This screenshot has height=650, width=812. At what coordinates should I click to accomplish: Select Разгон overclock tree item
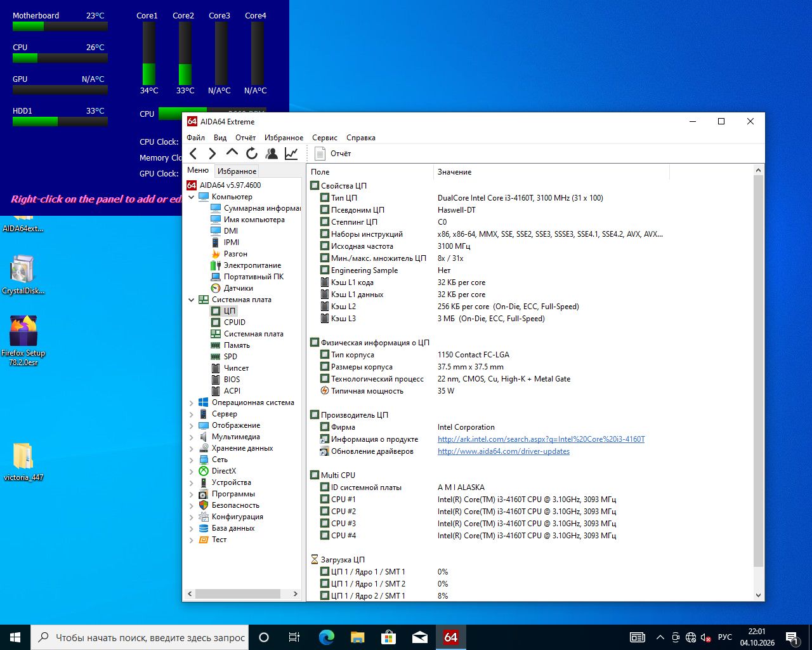coord(235,254)
